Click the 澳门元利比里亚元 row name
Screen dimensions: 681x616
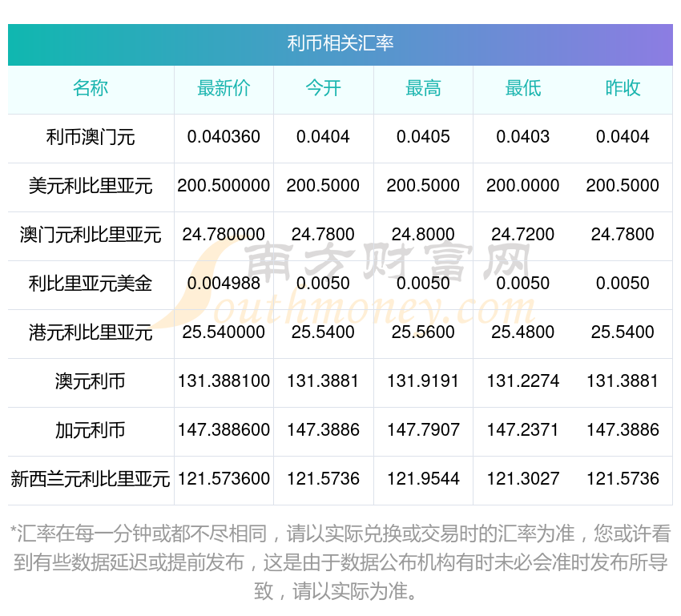91,235
